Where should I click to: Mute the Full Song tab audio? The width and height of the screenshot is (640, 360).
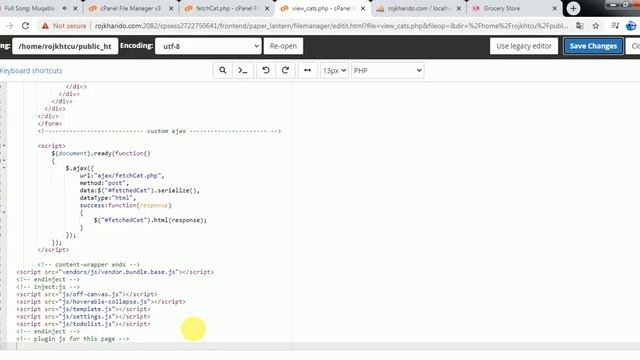click(65, 8)
